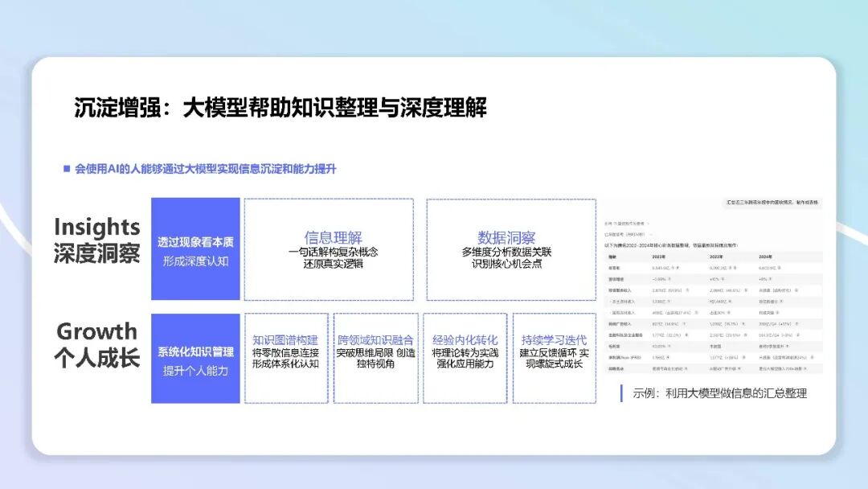Click the 持续学习迭代 card heading
This screenshot has width=868, height=489.
click(x=554, y=340)
